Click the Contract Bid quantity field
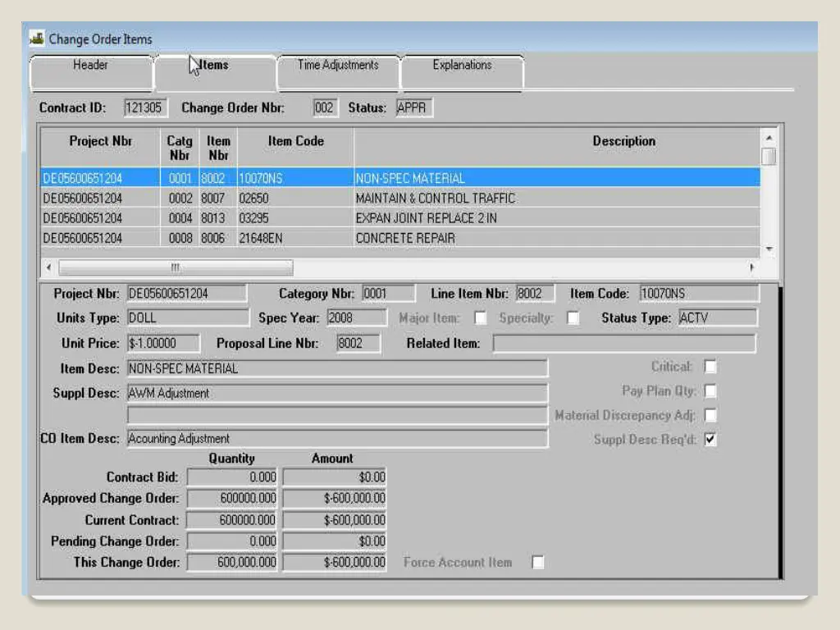 tap(232, 477)
